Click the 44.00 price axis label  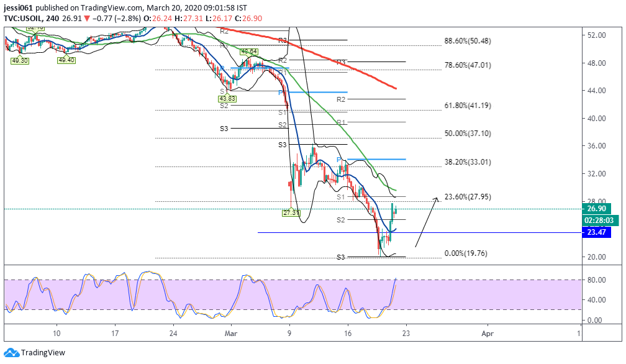(x=596, y=91)
